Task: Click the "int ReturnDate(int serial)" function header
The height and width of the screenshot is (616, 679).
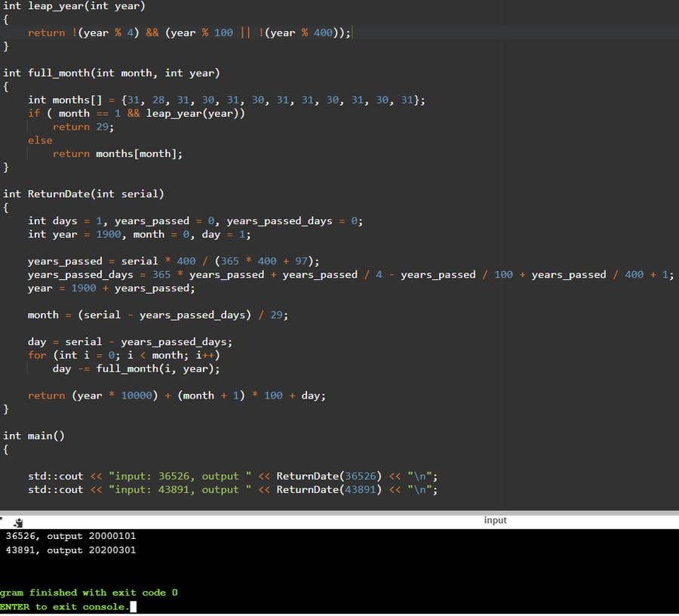Action: point(84,194)
